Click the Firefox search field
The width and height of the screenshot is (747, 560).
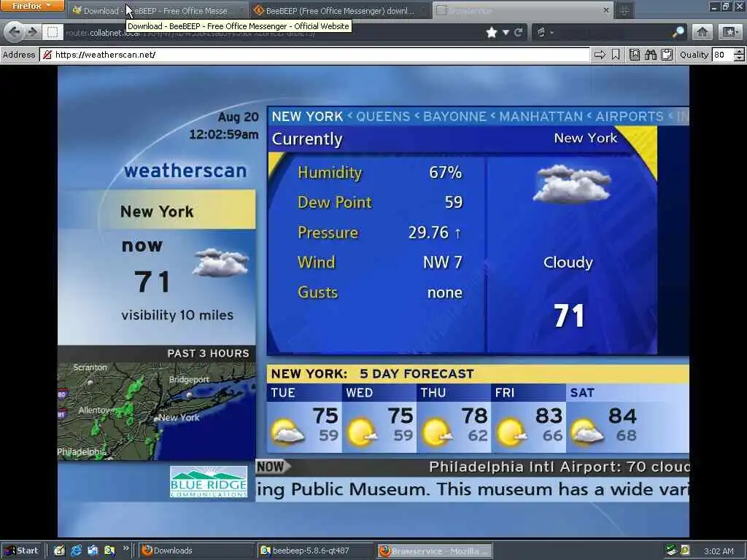coord(612,32)
